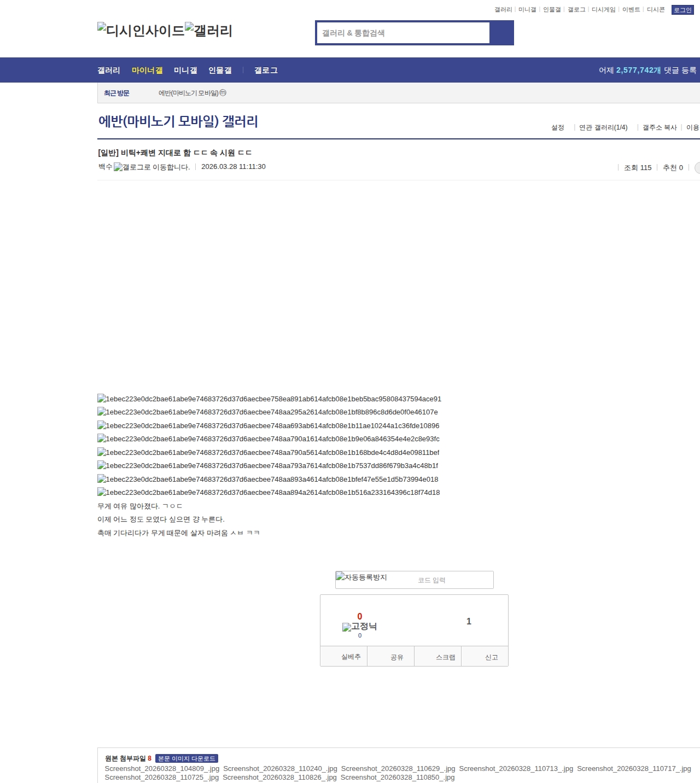Download Screenshot_20260328_110629_.jpg attachment
Viewport: 700px width, 783px height.
click(x=398, y=769)
